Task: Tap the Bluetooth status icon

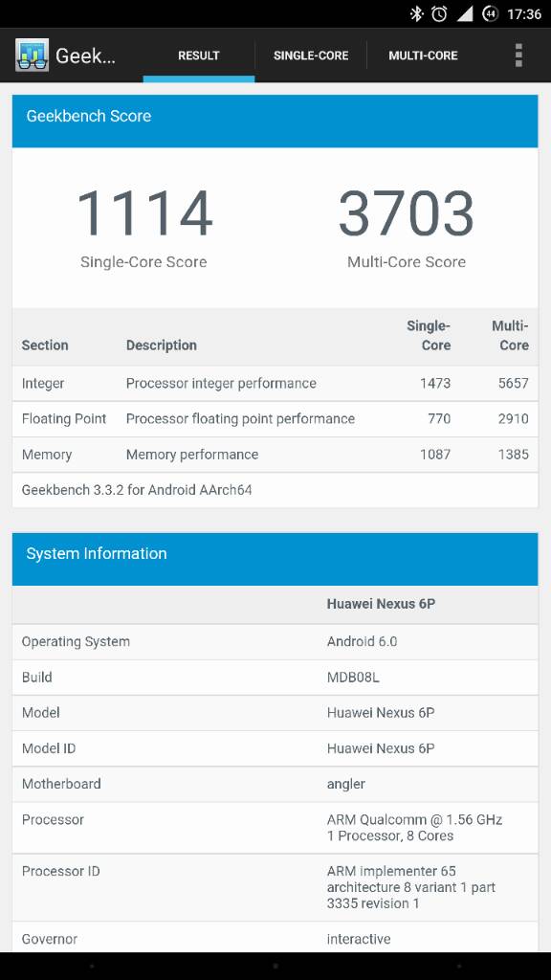Action: click(416, 13)
